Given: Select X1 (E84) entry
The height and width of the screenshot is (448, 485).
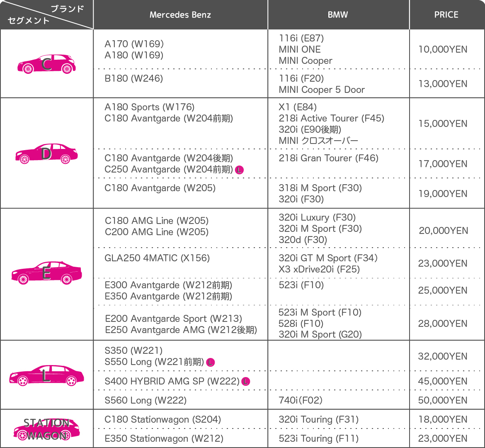Looking at the screenshot, I should pyautogui.click(x=298, y=107).
